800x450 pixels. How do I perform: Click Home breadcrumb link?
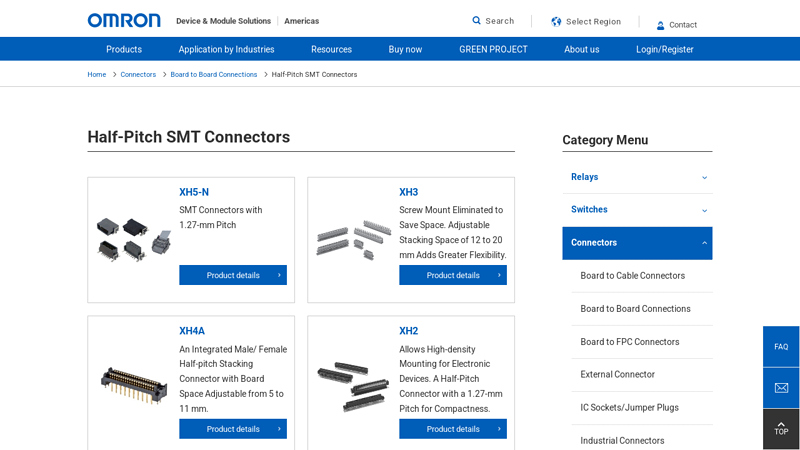(97, 74)
